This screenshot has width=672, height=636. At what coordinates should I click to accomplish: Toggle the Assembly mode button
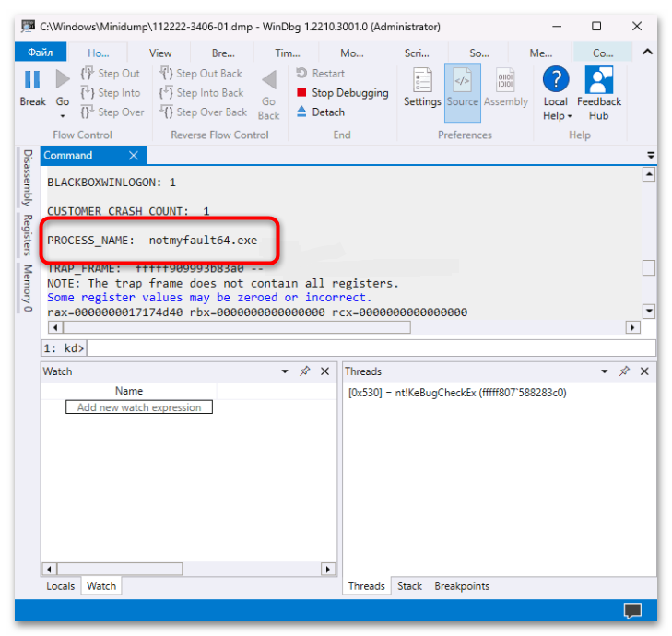(506, 88)
